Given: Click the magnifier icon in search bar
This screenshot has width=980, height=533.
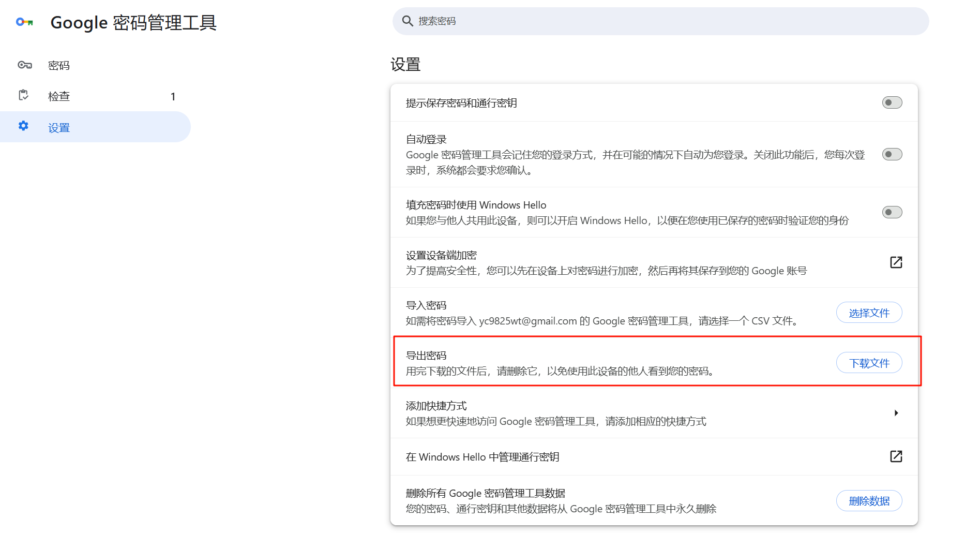Looking at the screenshot, I should pos(408,21).
